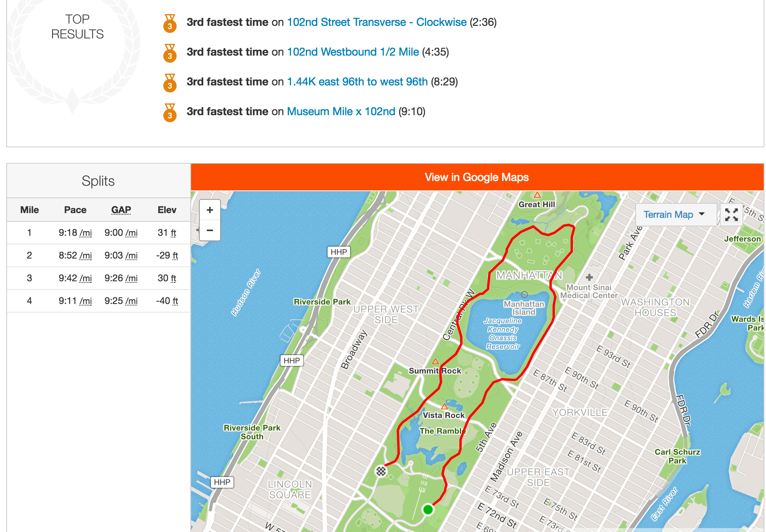
Task: Click the GAP column header
Action: click(x=121, y=210)
